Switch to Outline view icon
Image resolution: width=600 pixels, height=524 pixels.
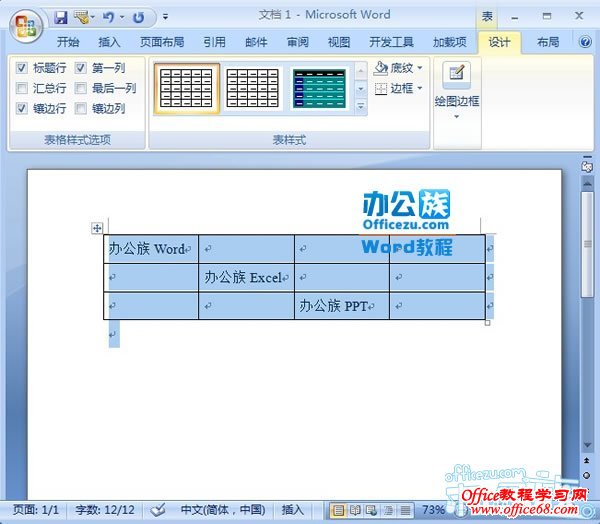388,510
